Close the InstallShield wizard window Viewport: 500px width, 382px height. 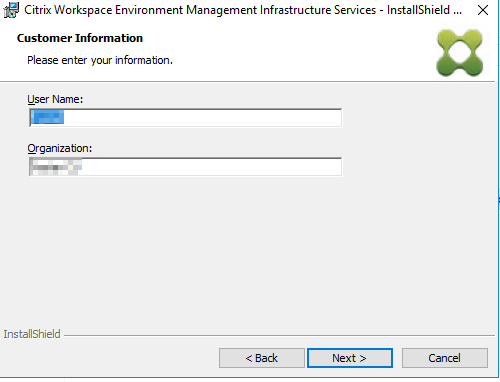[x=483, y=10]
